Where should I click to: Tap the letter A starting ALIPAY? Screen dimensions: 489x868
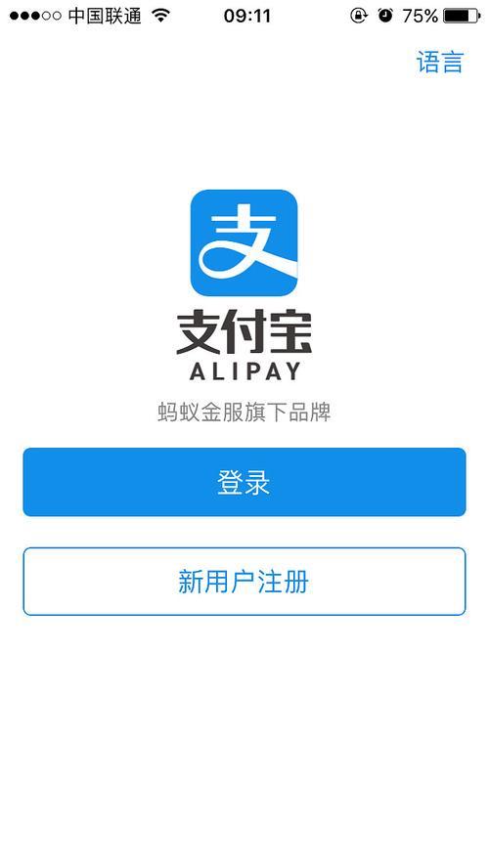click(199, 370)
